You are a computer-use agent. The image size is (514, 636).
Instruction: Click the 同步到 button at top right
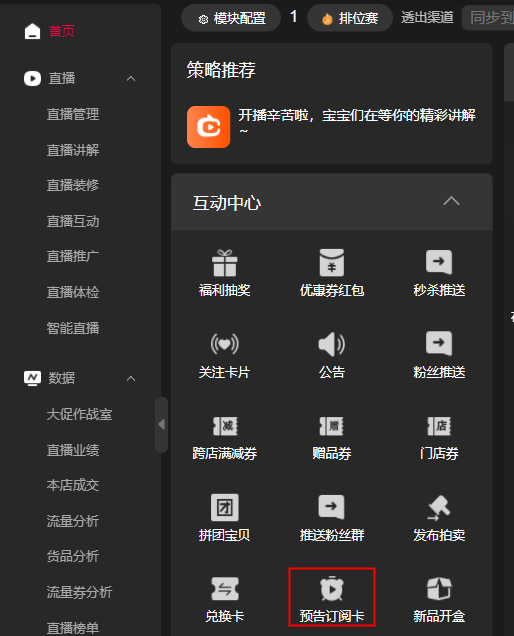[488, 18]
